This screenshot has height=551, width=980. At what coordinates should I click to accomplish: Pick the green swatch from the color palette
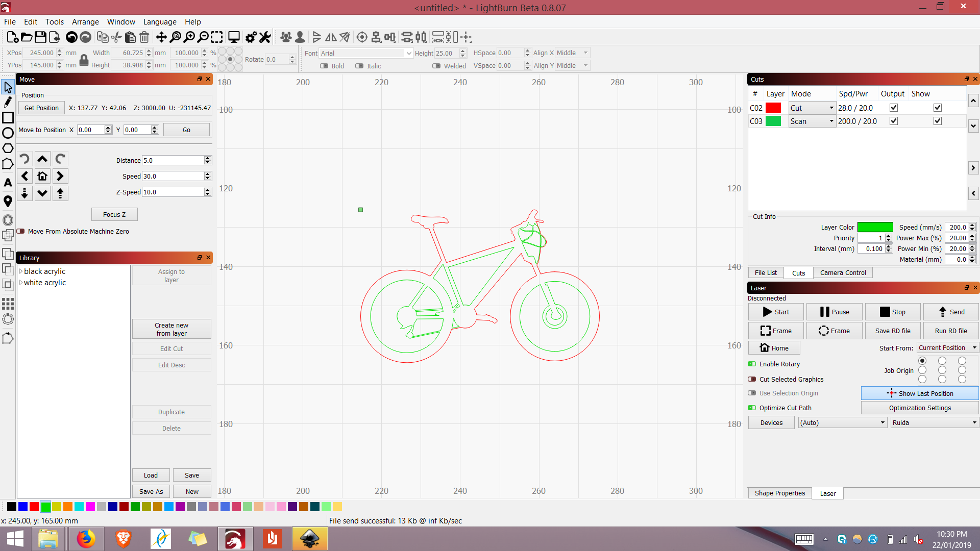point(46,507)
